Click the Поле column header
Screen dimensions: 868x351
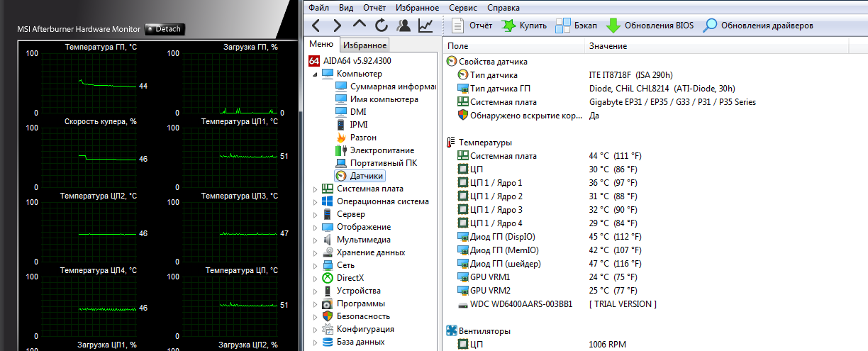click(x=513, y=46)
